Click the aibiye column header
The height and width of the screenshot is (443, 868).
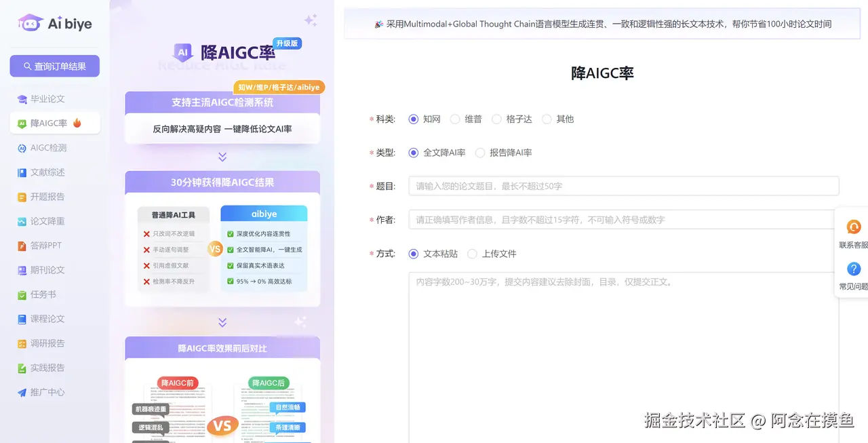click(x=264, y=214)
